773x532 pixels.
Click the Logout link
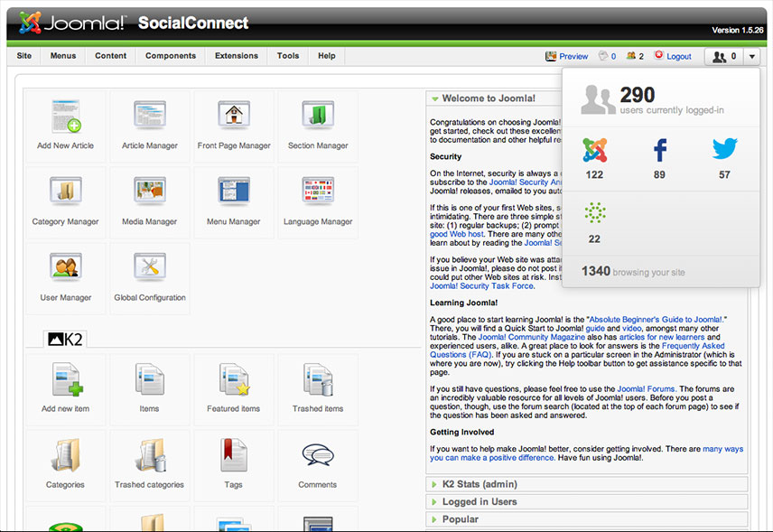(x=679, y=56)
